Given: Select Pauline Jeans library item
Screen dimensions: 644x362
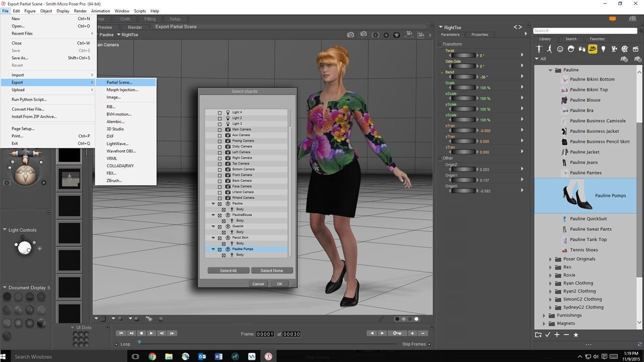Looking at the screenshot, I should [x=584, y=162].
